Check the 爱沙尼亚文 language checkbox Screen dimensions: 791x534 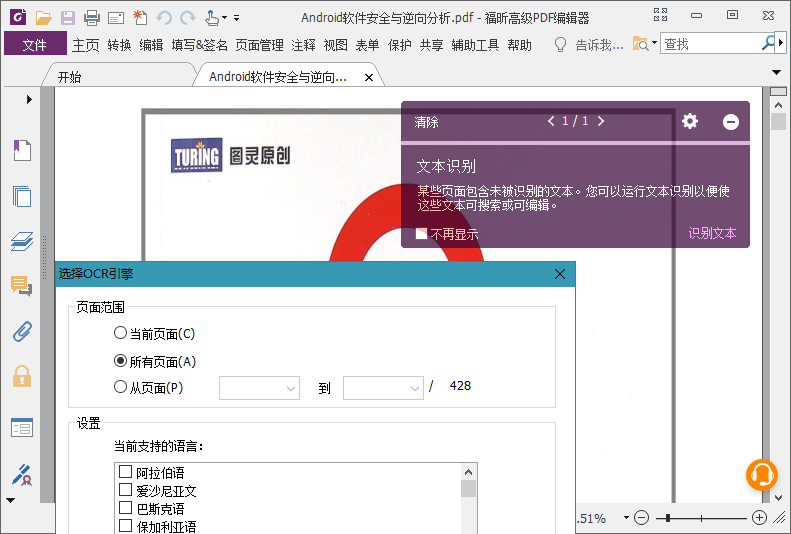tap(125, 490)
